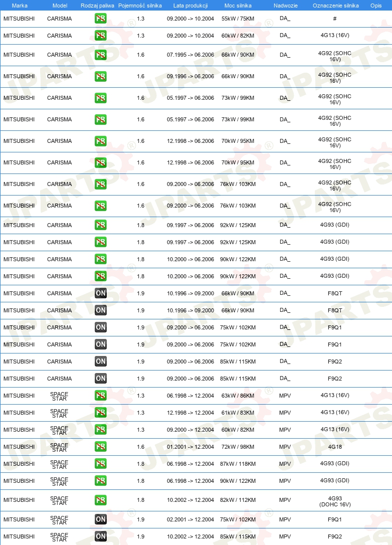Viewport: 392px width, 545px height.
Task: Click the Opis column header
Action: click(x=376, y=6)
